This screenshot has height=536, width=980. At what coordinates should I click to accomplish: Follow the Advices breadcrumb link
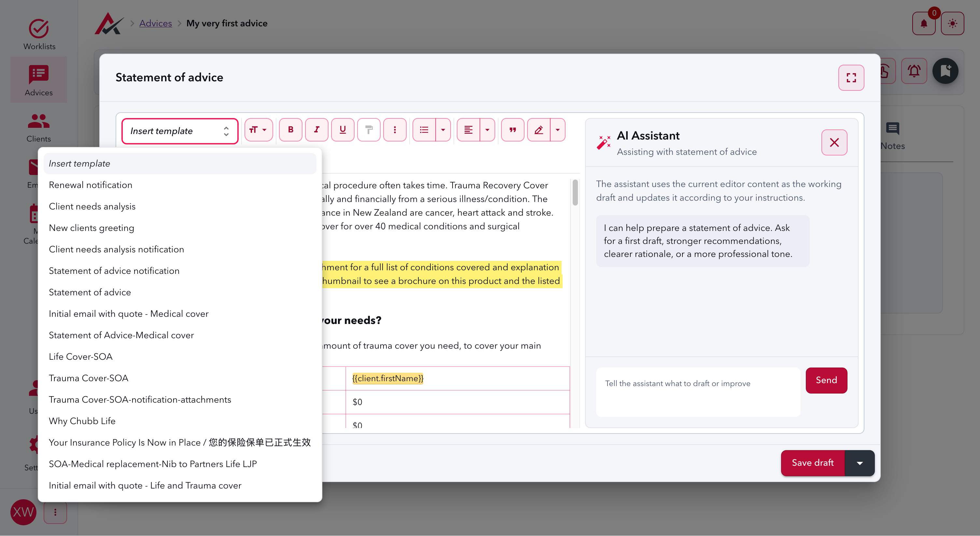pos(156,23)
